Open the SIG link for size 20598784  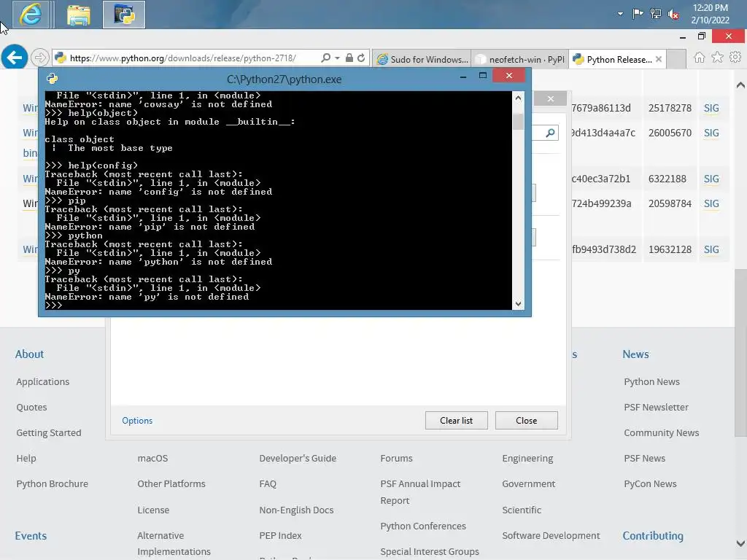tap(711, 203)
